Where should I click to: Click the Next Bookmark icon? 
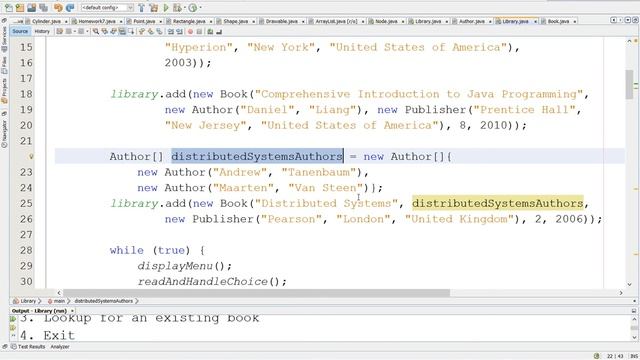pos(151,31)
